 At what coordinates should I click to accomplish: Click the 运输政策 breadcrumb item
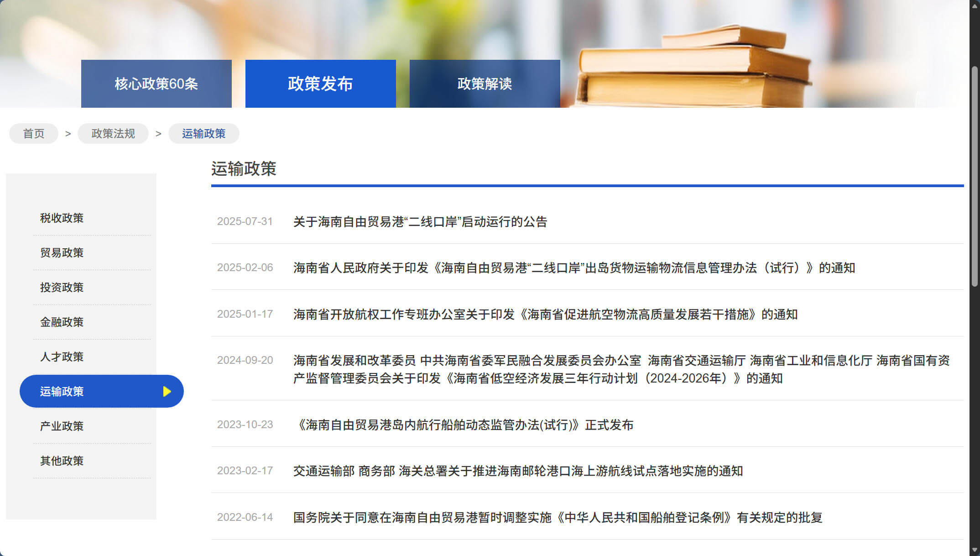click(x=203, y=134)
